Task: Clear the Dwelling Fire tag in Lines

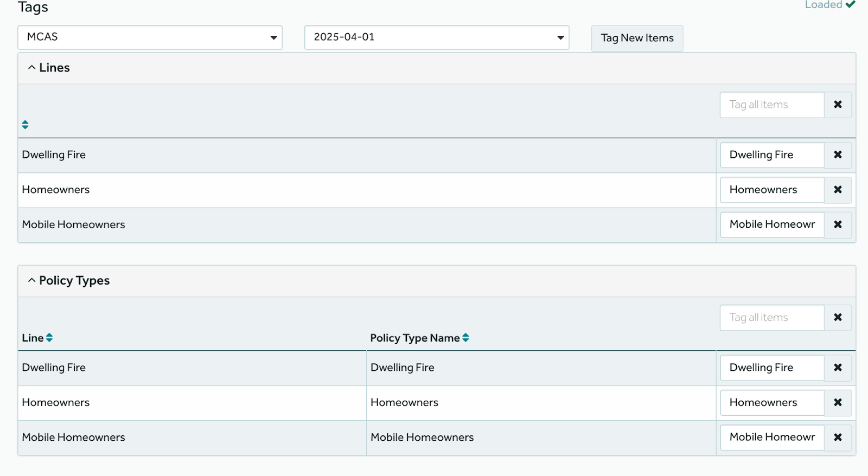Action: click(x=838, y=155)
